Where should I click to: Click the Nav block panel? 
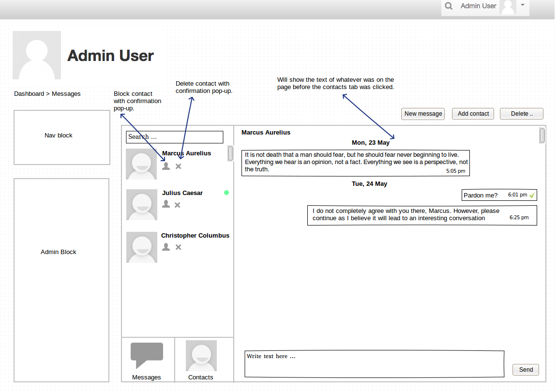[x=62, y=137]
